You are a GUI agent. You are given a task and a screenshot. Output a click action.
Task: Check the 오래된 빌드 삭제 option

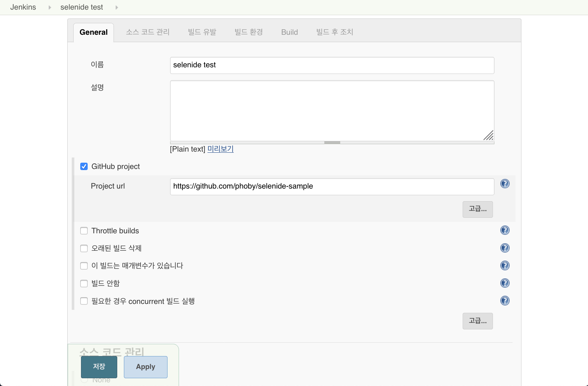coord(84,248)
